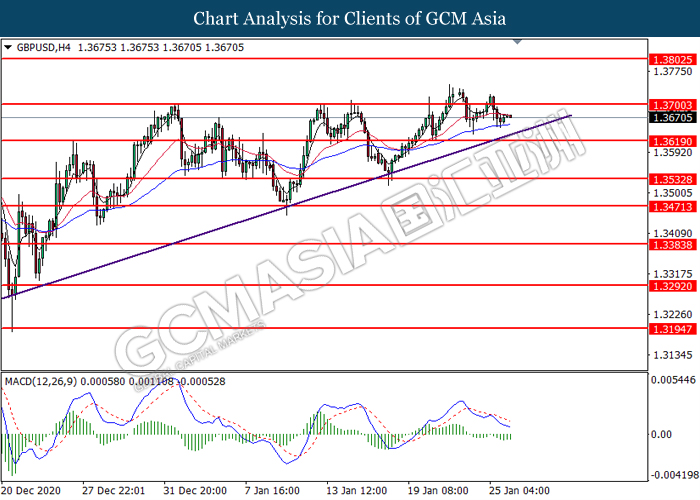
Task: Click the 1.34090 price scale value
Action: 672,233
